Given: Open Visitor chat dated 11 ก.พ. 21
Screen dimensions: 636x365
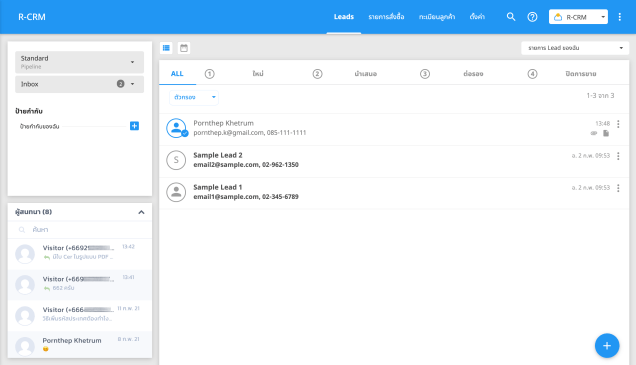Looking at the screenshot, I should (80, 316).
